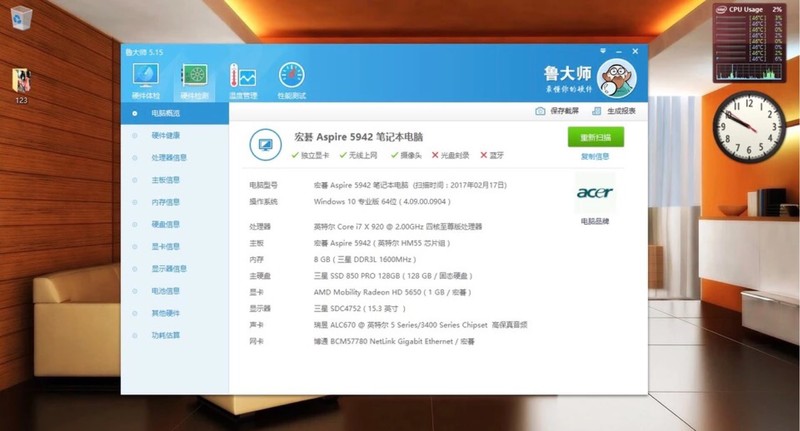
Task: Click the 电脑型号 row label
Action: point(263,185)
